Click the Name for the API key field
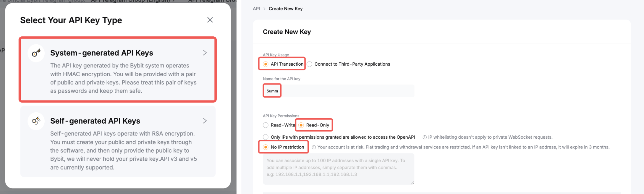Viewport: 644px width, 194px height. (x=338, y=91)
